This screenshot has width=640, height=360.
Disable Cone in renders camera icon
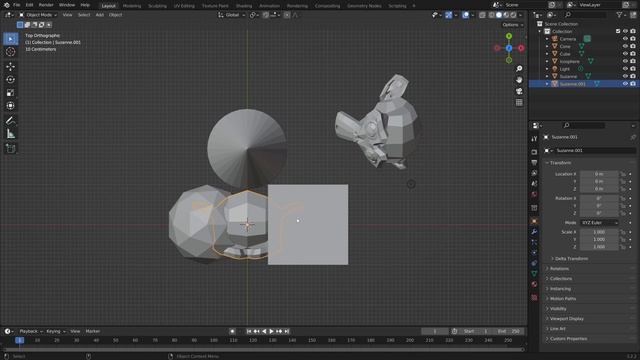(x=633, y=46)
